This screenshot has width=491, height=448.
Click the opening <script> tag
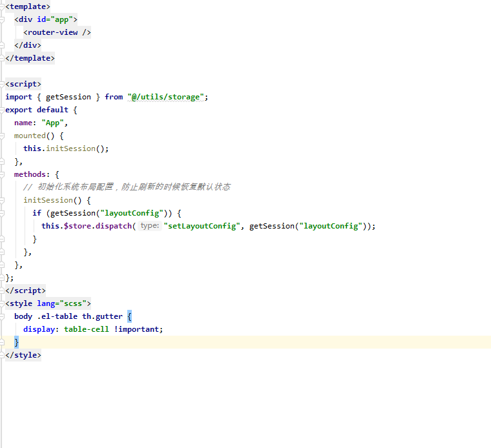(23, 84)
